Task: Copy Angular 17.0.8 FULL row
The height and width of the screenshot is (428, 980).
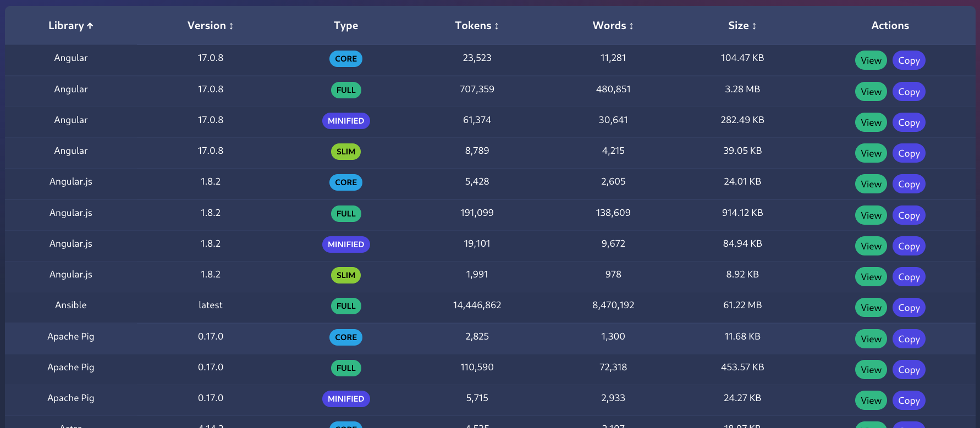Action: (x=909, y=92)
